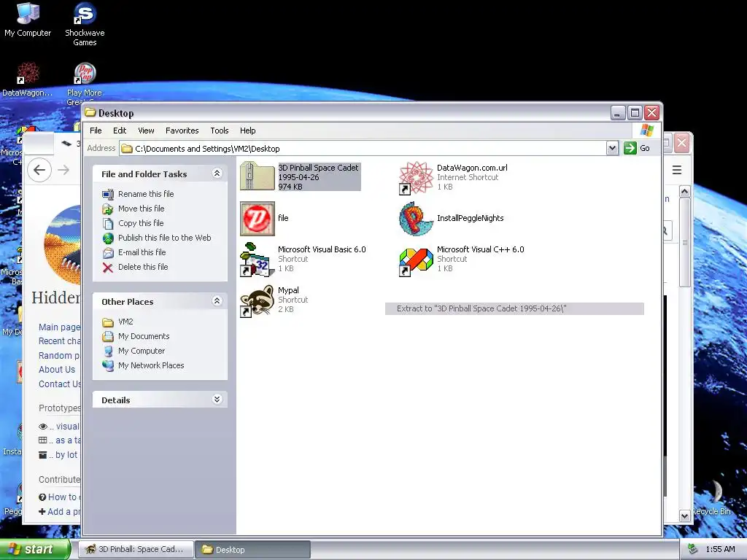Open the address bar dropdown arrow

coord(612,148)
